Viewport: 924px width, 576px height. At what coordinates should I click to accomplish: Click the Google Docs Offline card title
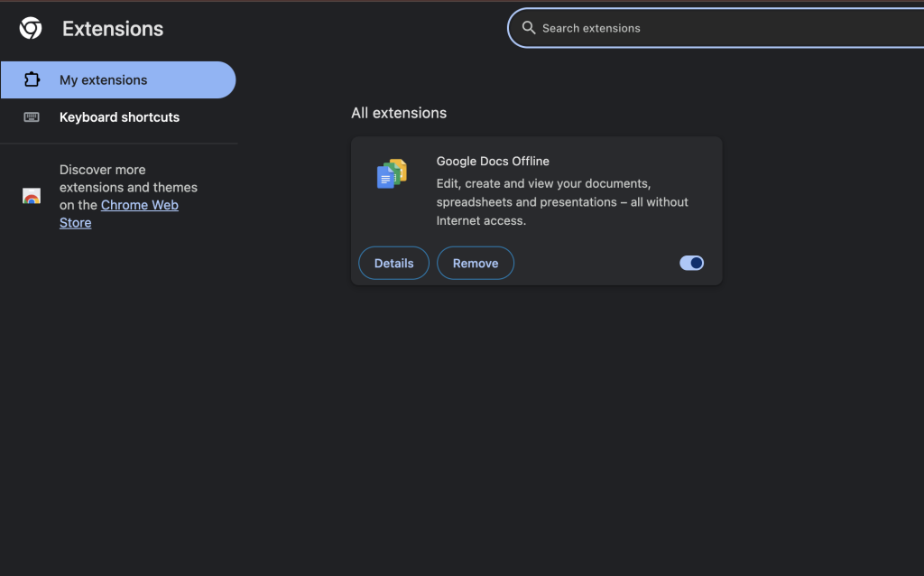[x=493, y=161]
